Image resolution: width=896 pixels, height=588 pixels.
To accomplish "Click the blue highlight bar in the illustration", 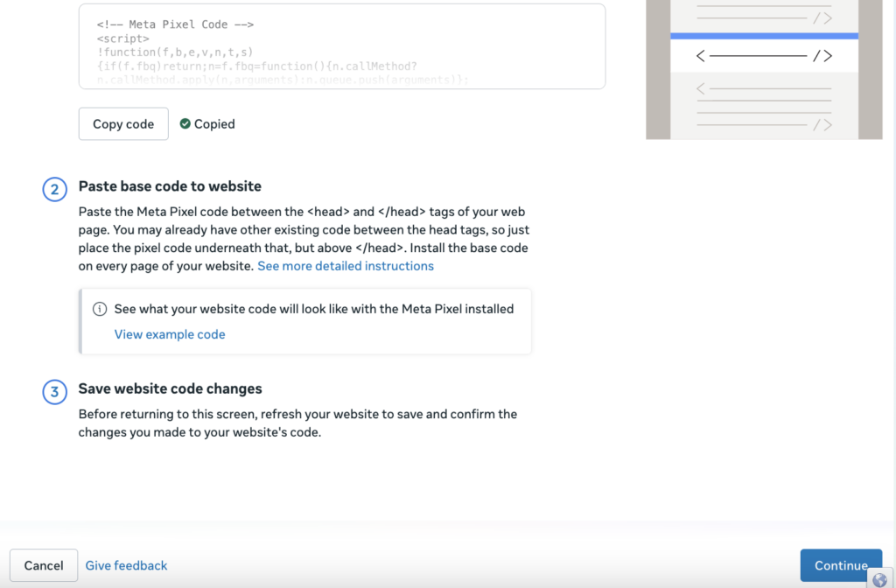I will 764,36.
